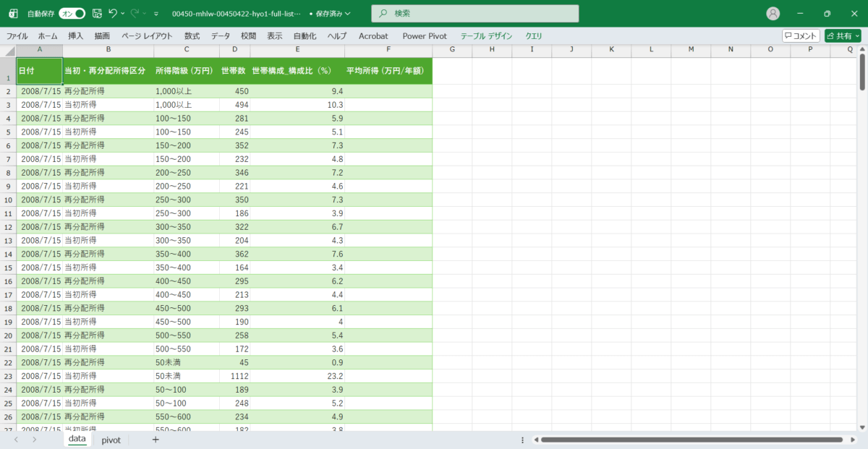Toggle the 自動保存 AutoSave switch

tap(72, 14)
